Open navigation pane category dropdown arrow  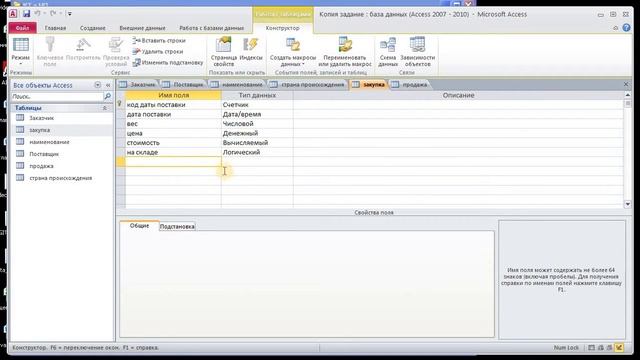click(97, 85)
